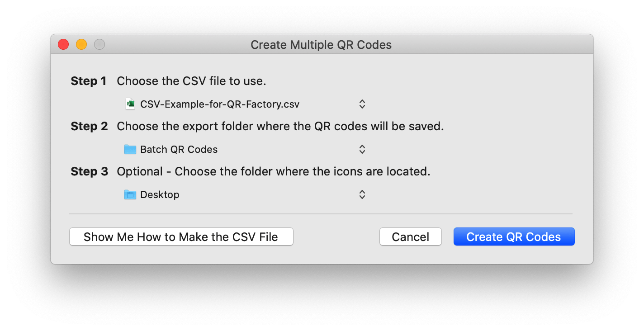Click the "Choose the CSV file to use" text

191,81
